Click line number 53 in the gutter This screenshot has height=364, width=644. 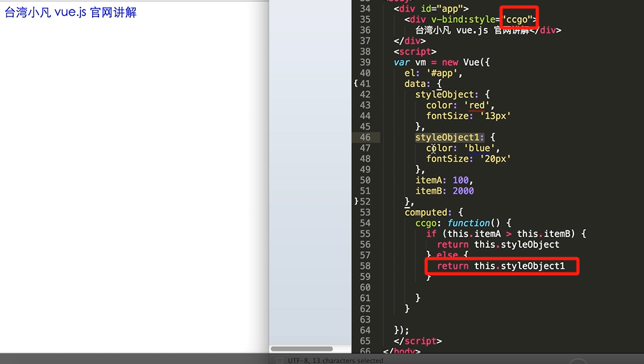365,212
